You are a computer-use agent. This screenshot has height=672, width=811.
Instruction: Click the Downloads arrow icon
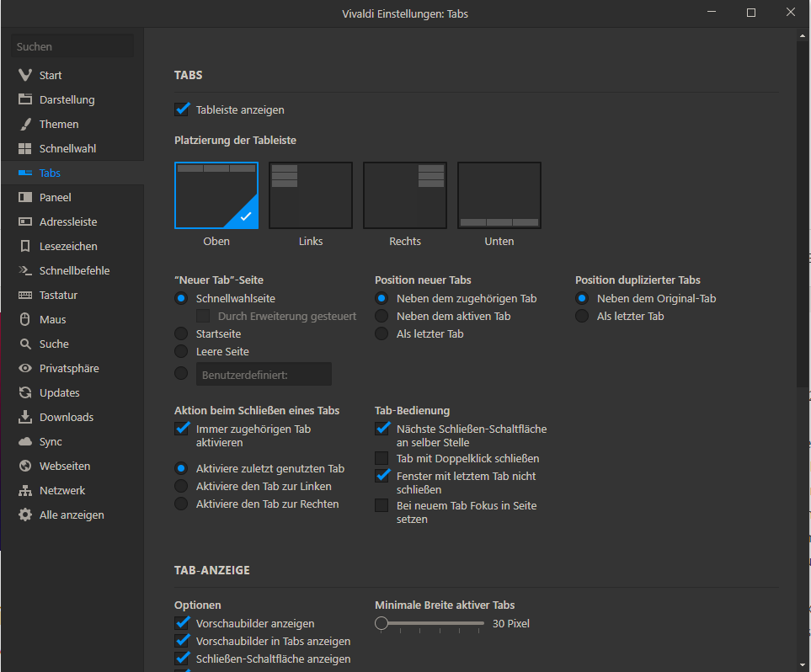coord(25,417)
